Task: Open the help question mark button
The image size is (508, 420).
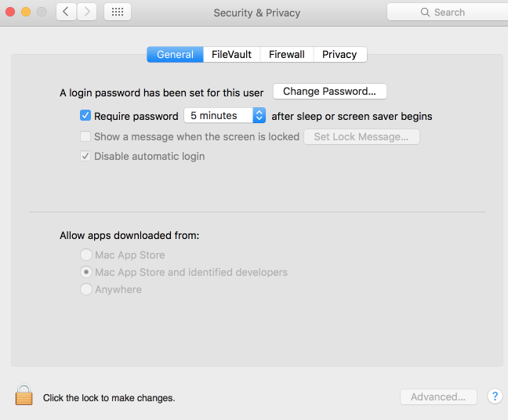Action: [495, 396]
